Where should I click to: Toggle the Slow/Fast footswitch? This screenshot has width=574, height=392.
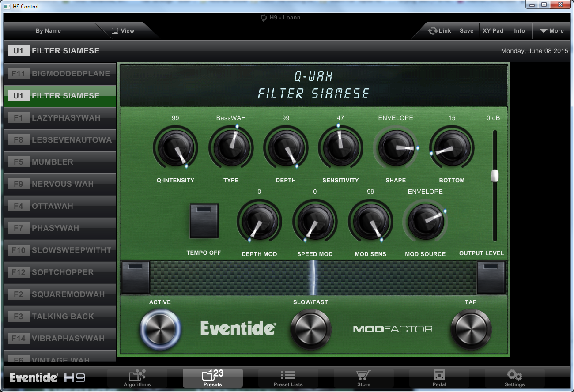[x=310, y=329]
